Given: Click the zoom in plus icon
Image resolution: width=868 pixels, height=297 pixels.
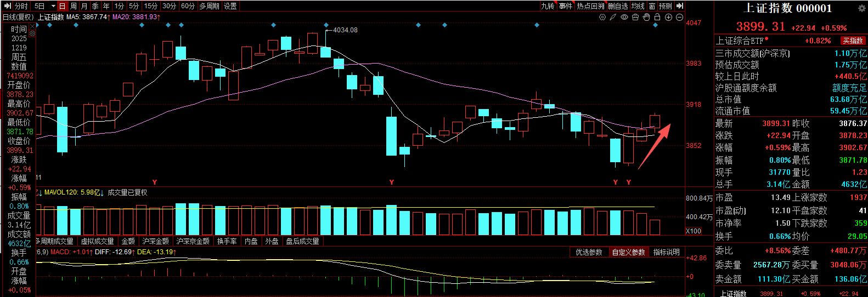Looking at the screenshot, I should (668, 17).
